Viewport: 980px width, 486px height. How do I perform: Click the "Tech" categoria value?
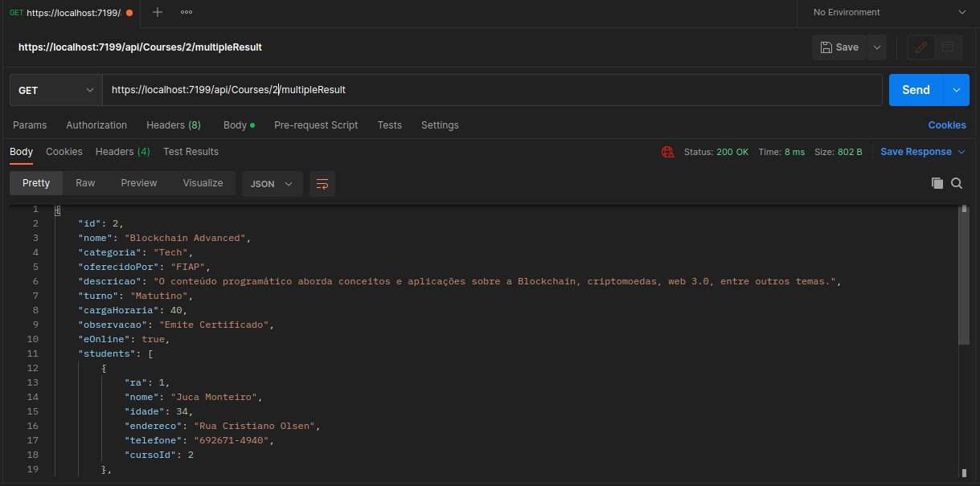coord(170,252)
